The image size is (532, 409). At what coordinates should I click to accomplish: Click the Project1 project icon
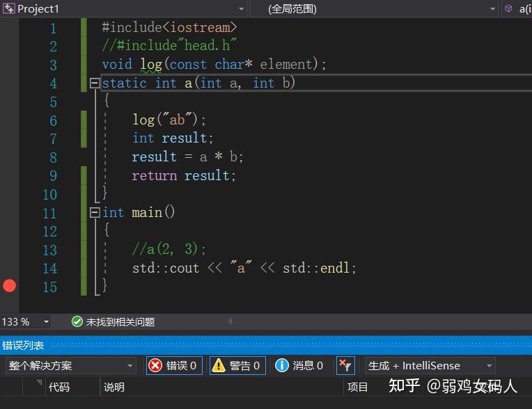coord(9,8)
